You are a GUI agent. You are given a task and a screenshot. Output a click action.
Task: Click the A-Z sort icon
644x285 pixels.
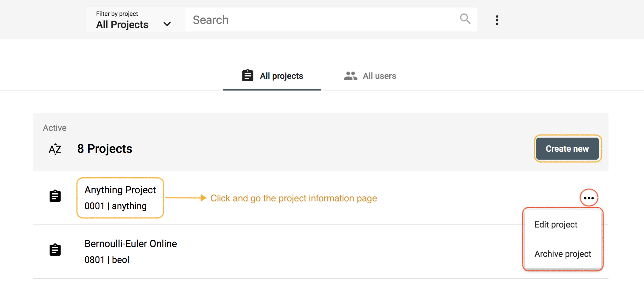(54, 149)
